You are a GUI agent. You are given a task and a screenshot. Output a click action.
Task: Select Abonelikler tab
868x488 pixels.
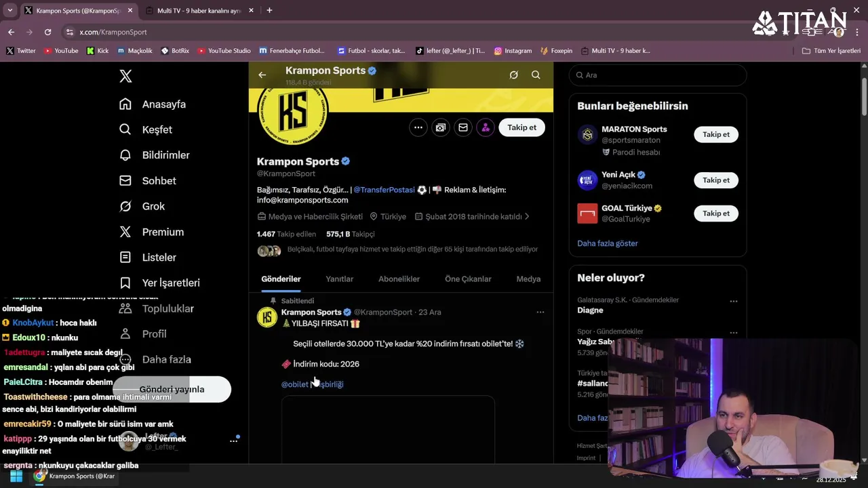coord(399,279)
